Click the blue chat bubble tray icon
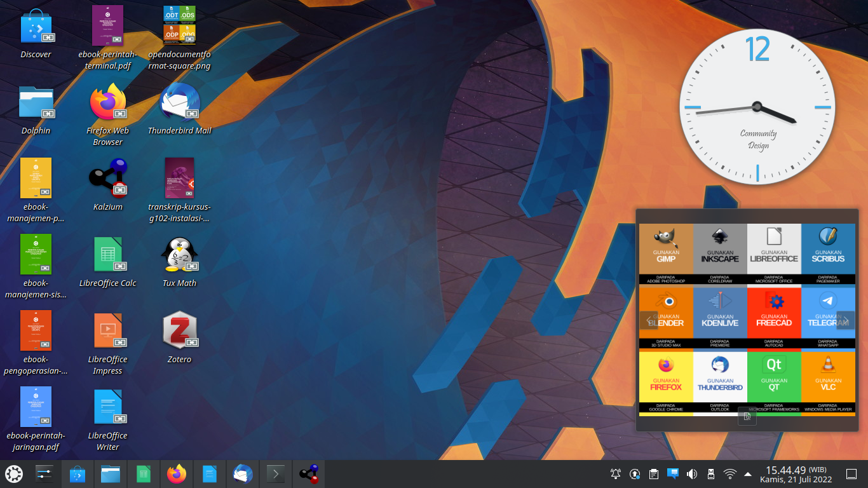The image size is (868, 488). [x=673, y=473]
